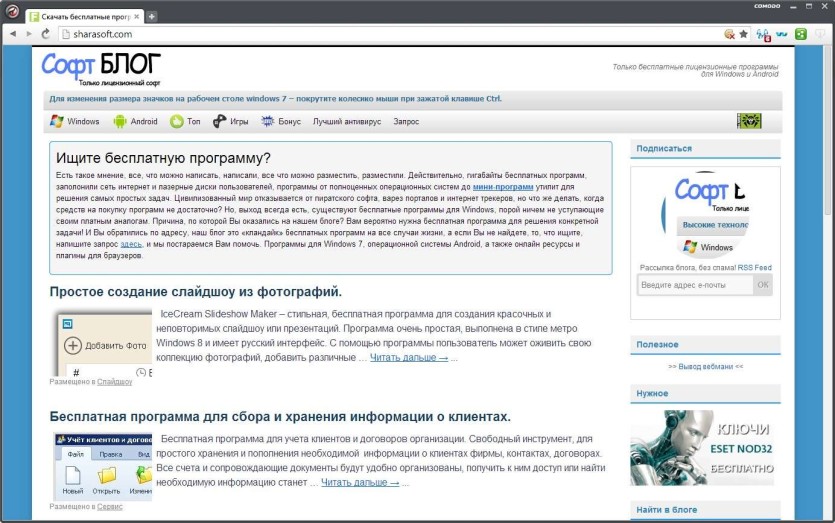835x523 pixels.
Task: Click the green spider banner icon
Action: point(749,121)
